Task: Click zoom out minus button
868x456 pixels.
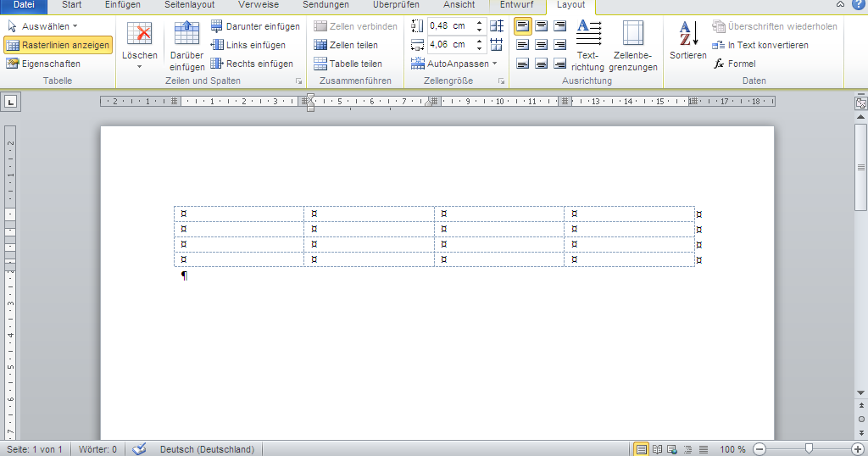Action: pyautogui.click(x=759, y=449)
